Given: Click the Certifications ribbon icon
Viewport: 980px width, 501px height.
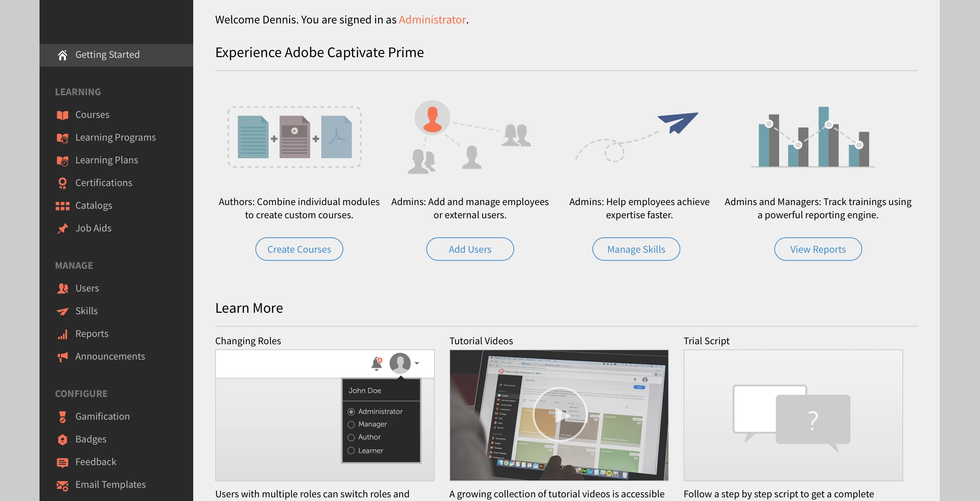Looking at the screenshot, I should [62, 183].
